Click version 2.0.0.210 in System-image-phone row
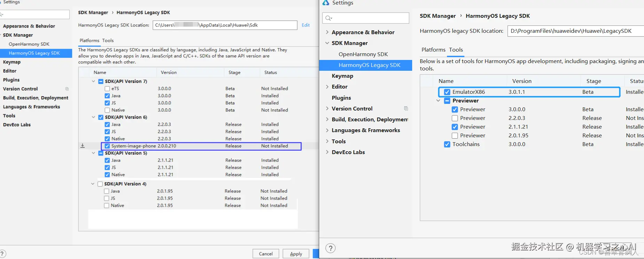 167,146
